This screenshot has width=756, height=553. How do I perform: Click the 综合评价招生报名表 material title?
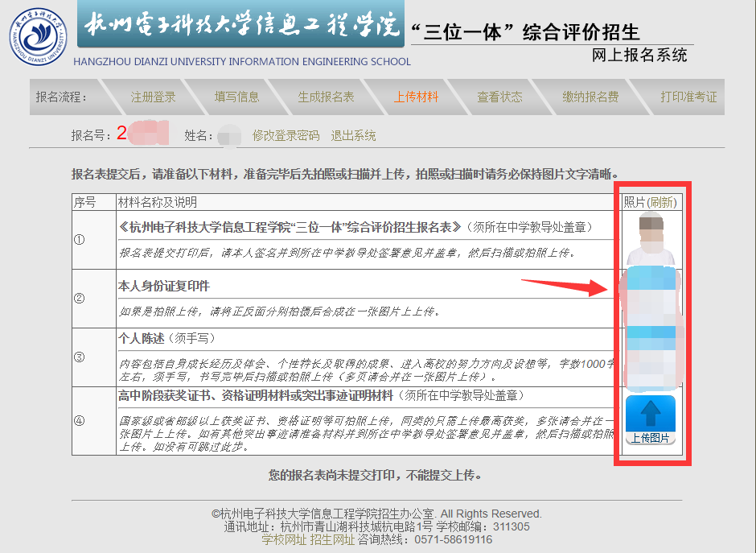point(290,227)
